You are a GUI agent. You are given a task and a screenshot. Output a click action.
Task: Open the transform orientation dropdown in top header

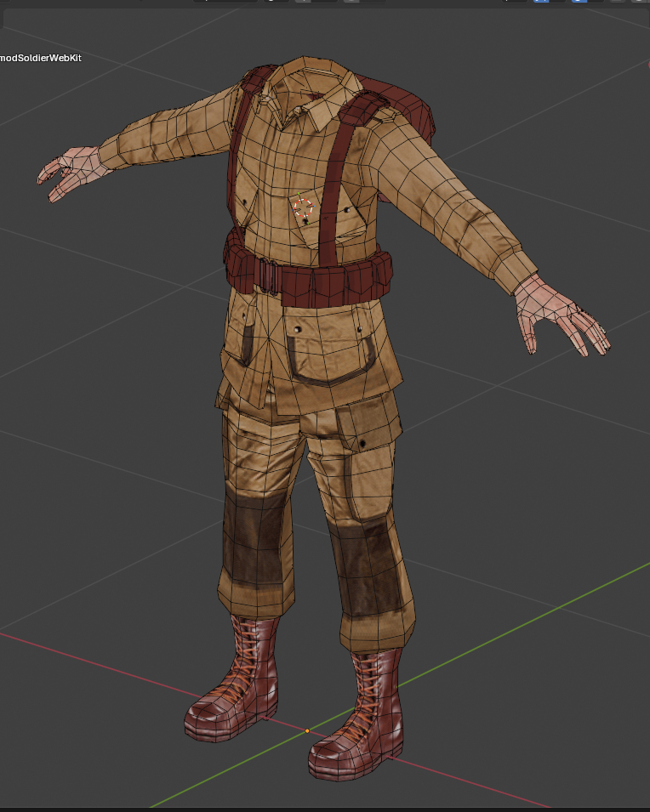[x=225, y=1]
